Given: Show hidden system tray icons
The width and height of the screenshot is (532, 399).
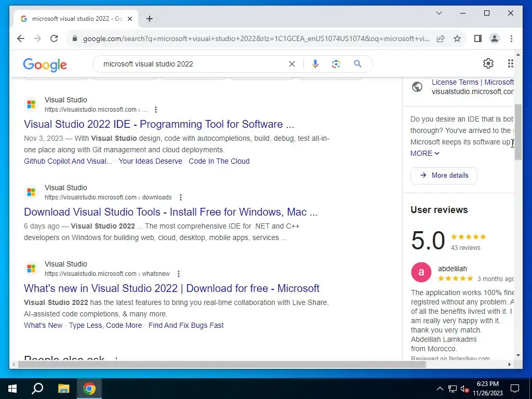Looking at the screenshot, I should [x=440, y=389].
